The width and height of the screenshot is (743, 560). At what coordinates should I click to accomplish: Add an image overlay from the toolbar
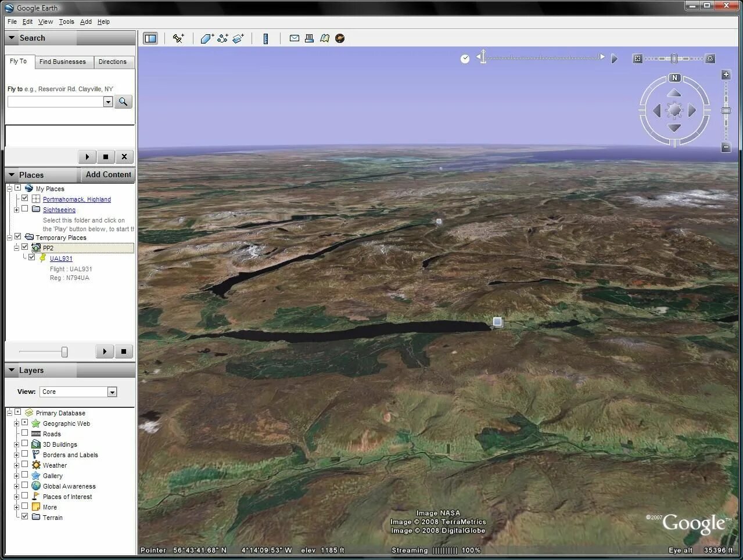tap(238, 38)
